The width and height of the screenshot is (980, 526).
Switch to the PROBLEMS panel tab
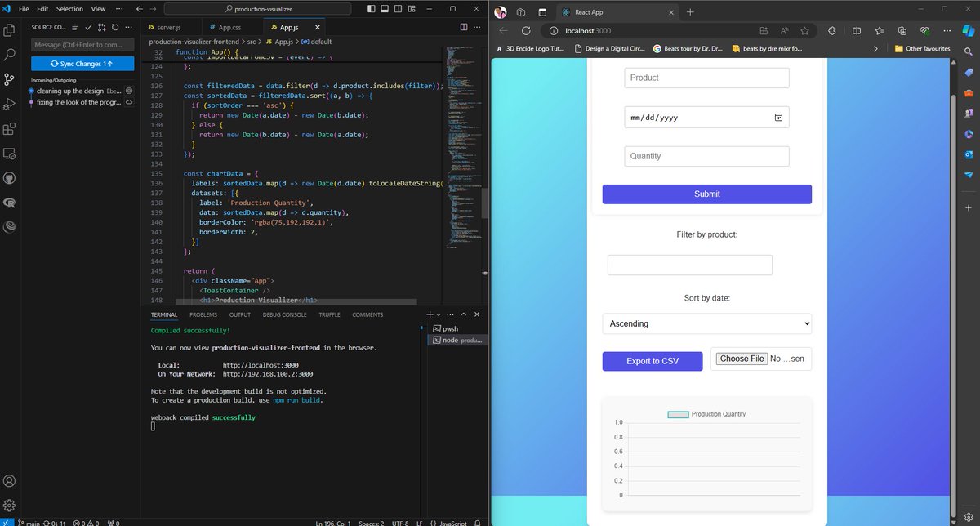pyautogui.click(x=203, y=314)
